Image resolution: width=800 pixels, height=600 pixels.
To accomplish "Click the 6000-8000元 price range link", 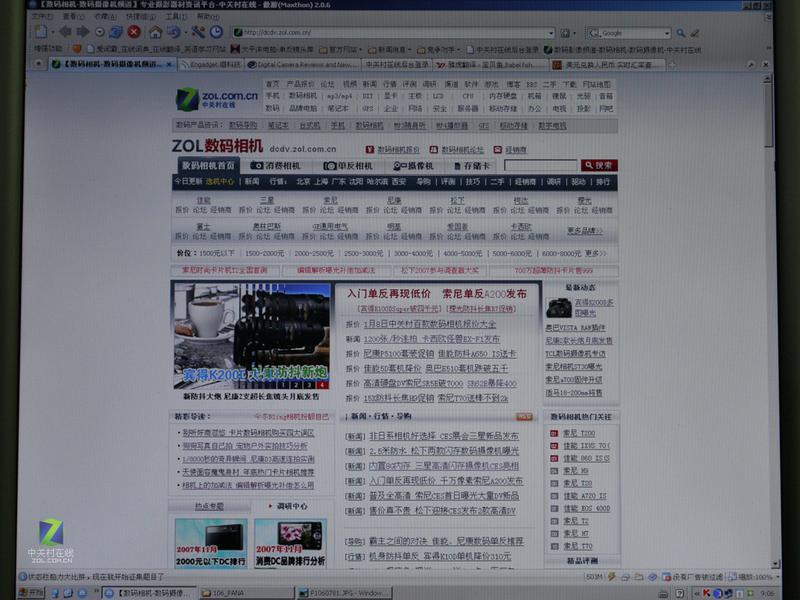I will [x=561, y=253].
